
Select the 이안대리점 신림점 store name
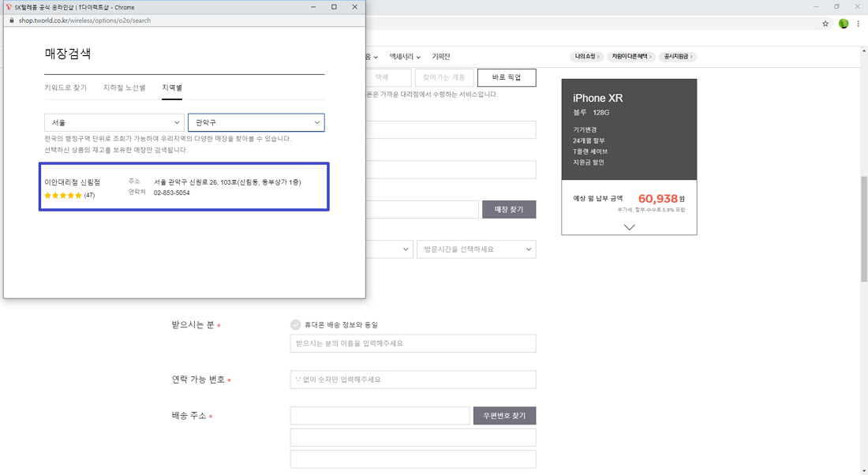click(72, 182)
